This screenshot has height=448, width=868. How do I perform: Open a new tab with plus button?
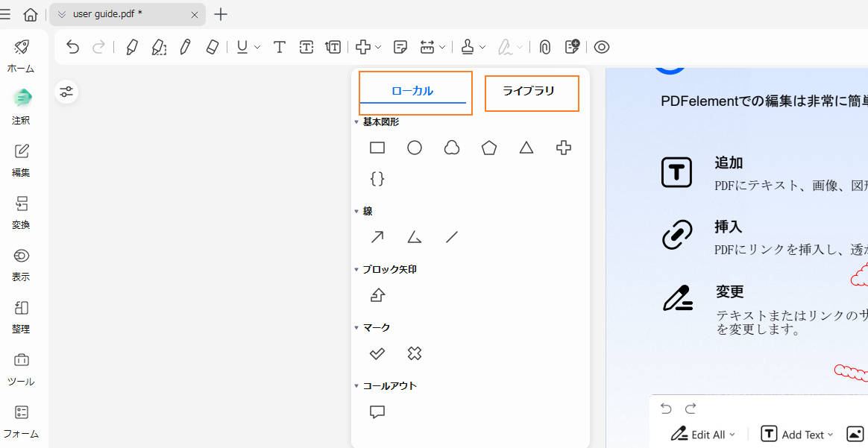point(221,14)
